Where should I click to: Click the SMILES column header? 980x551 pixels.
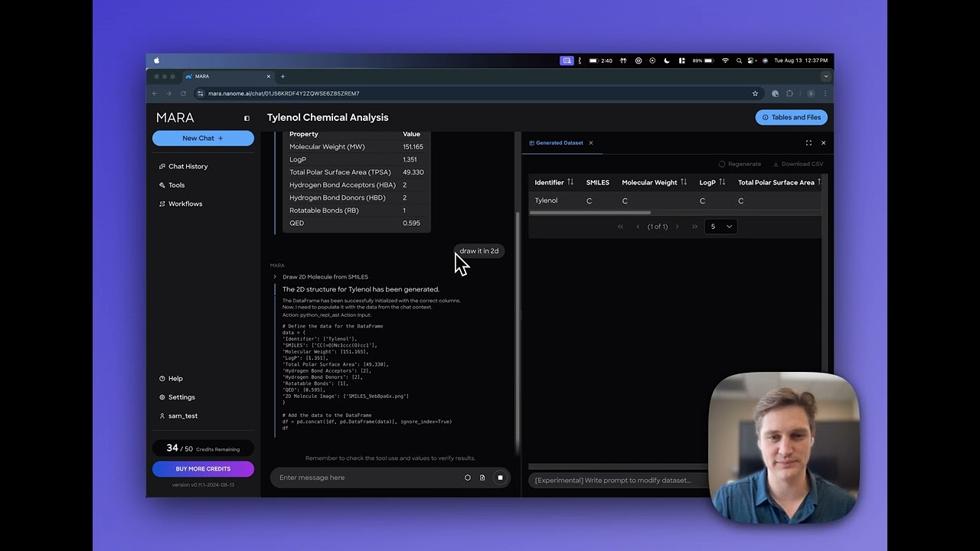598,182
